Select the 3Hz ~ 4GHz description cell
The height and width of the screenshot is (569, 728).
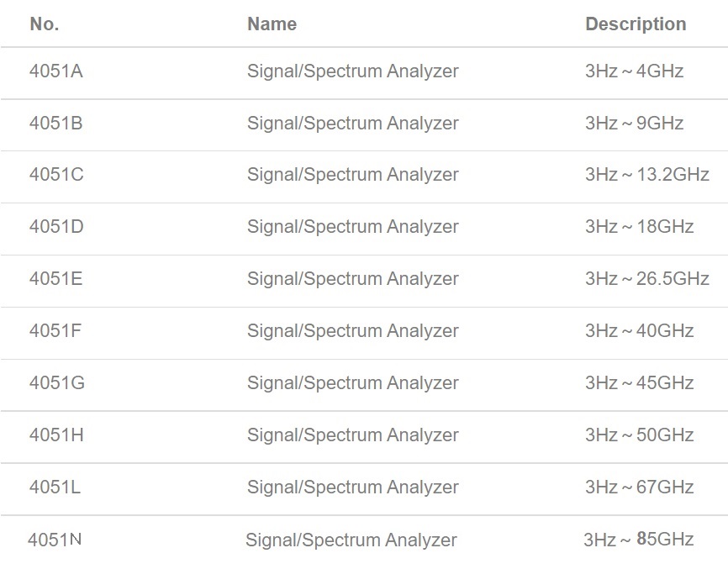point(634,71)
